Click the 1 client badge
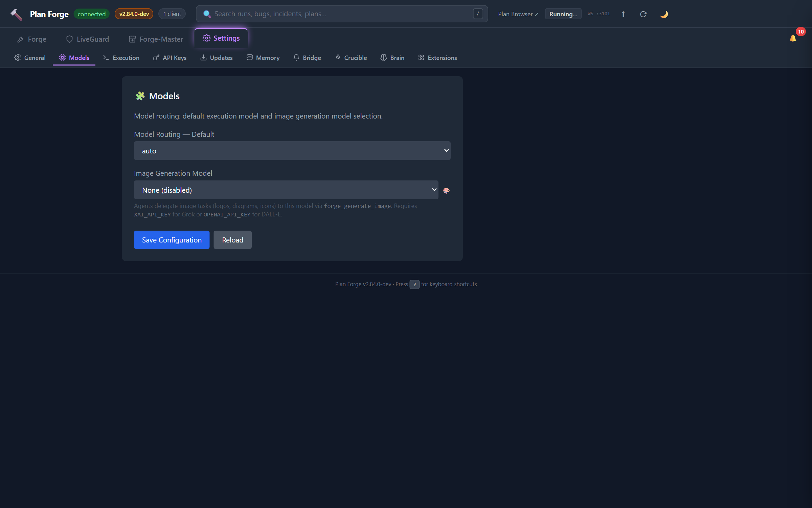812x508 pixels. click(x=172, y=14)
